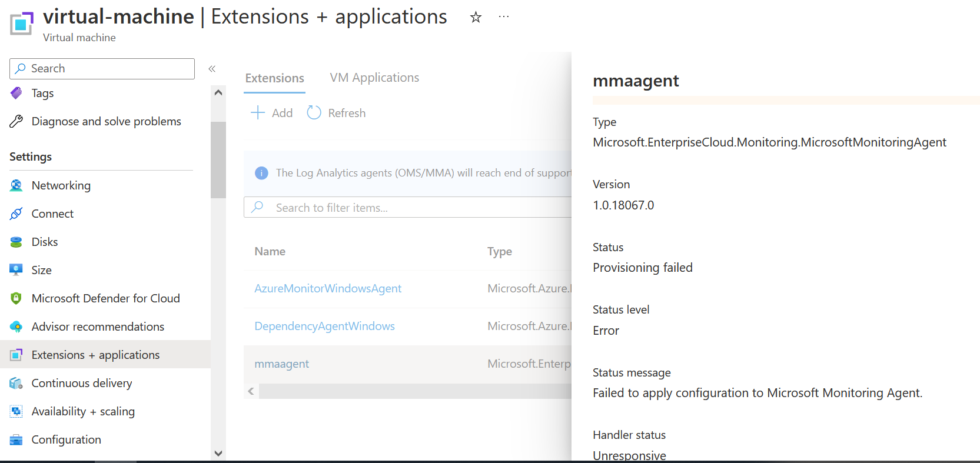Click the Networking icon
The width and height of the screenshot is (980, 463).
[16, 185]
